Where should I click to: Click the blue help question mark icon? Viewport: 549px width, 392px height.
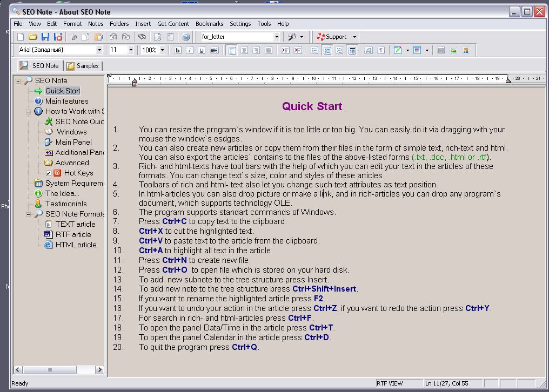click(x=186, y=37)
